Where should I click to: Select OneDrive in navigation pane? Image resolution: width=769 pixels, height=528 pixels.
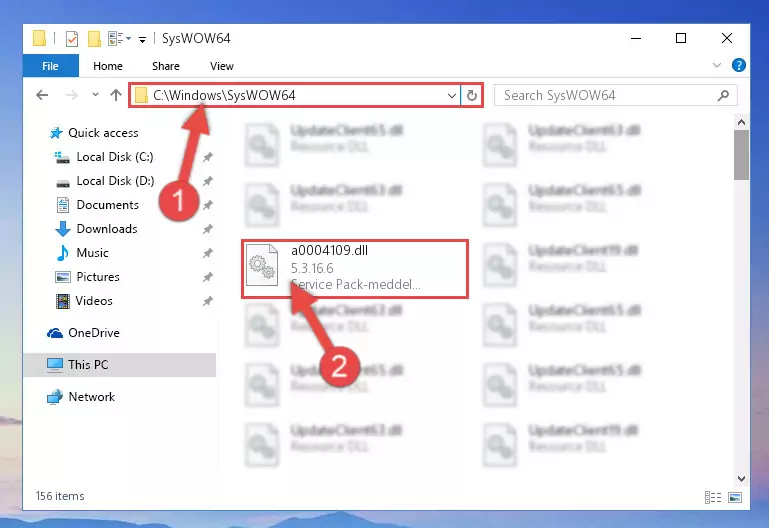[x=94, y=333]
